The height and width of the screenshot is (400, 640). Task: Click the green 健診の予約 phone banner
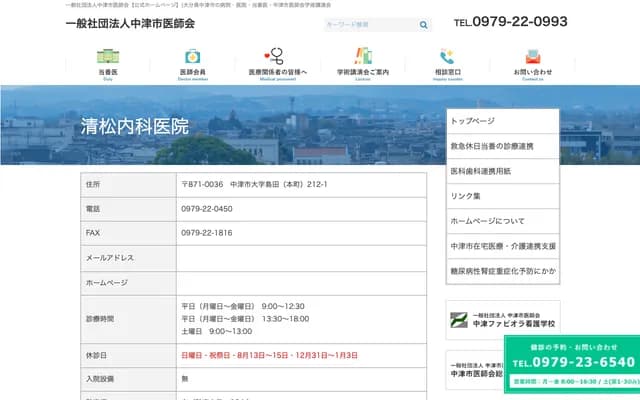pos(573,362)
